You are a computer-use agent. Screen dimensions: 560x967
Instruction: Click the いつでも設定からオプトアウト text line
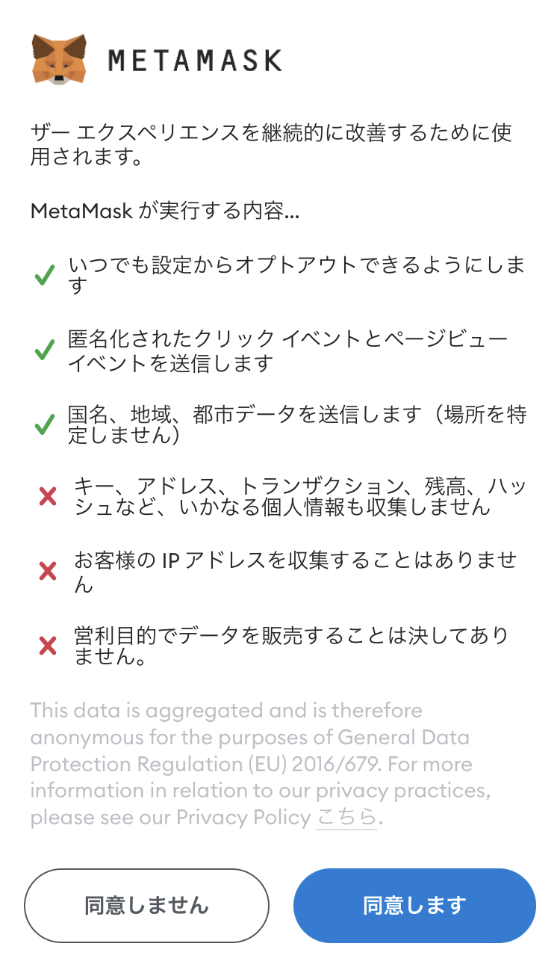[297, 275]
